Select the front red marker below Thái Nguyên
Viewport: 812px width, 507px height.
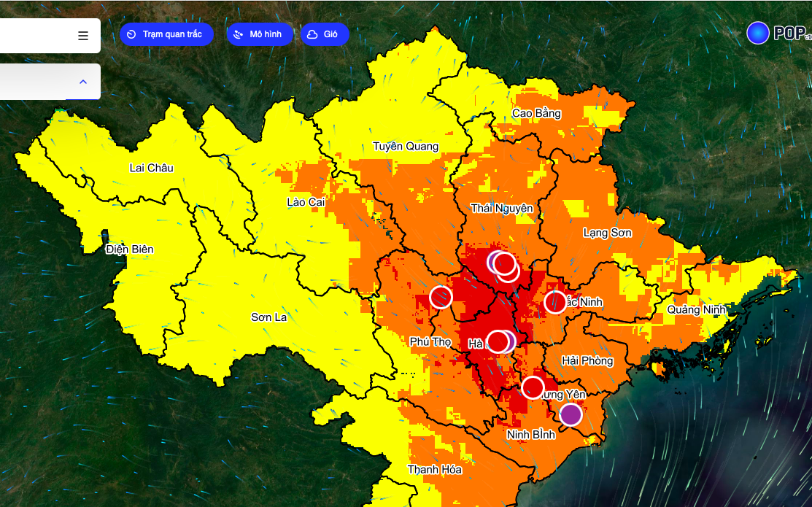tap(504, 263)
